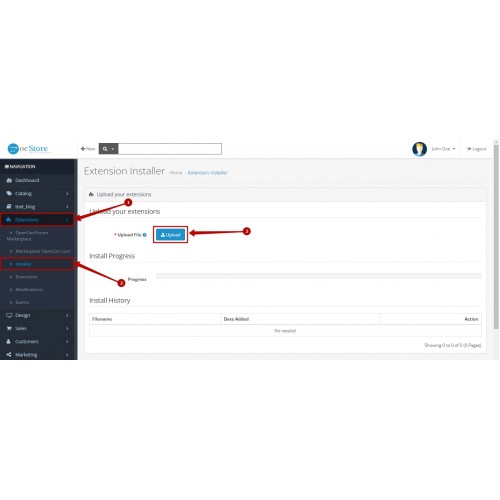Click the Marketing share icon
500x500 pixels.
[x=9, y=355]
